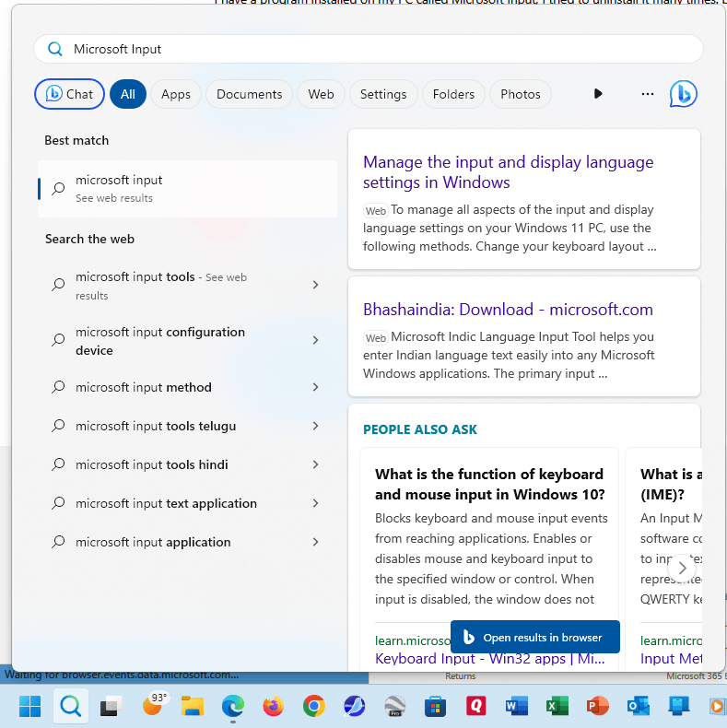Click the Bing Chat icon at top right
Viewport: 727px width, 728px height.
click(683, 94)
